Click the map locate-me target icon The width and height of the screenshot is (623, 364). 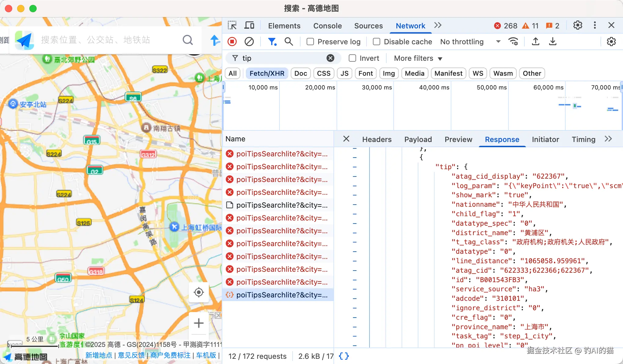[x=199, y=292]
